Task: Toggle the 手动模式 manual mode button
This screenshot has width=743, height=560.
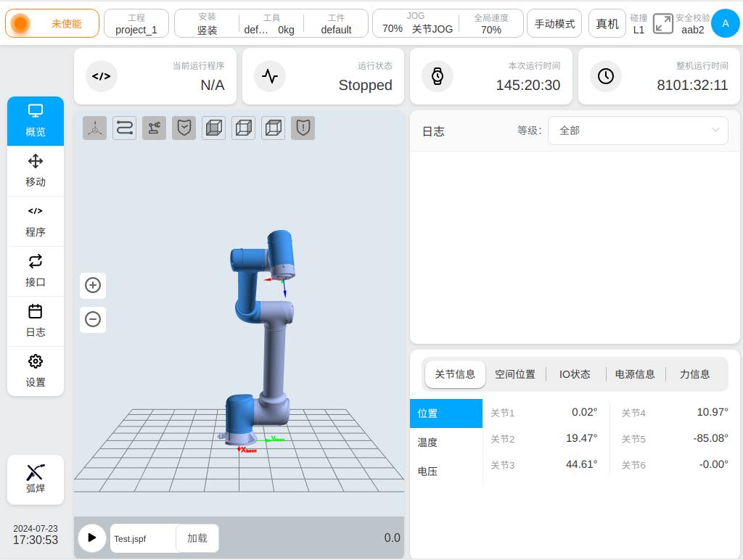Action: pyautogui.click(x=554, y=24)
